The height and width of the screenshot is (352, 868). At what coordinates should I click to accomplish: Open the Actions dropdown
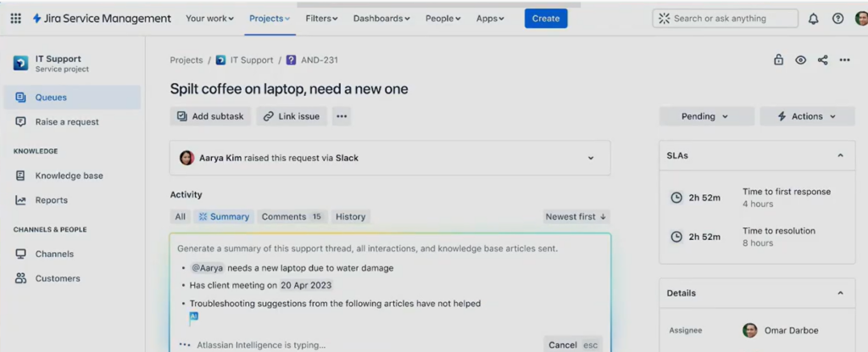pyautogui.click(x=807, y=116)
